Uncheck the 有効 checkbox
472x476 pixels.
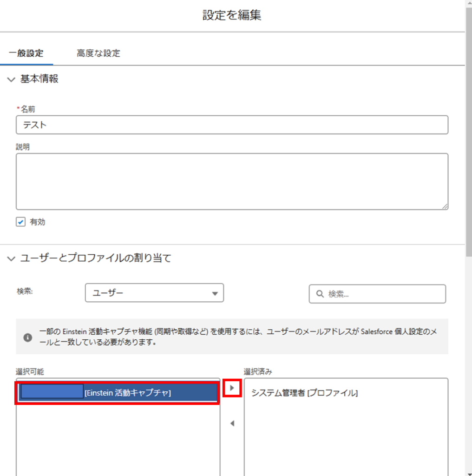[20, 222]
